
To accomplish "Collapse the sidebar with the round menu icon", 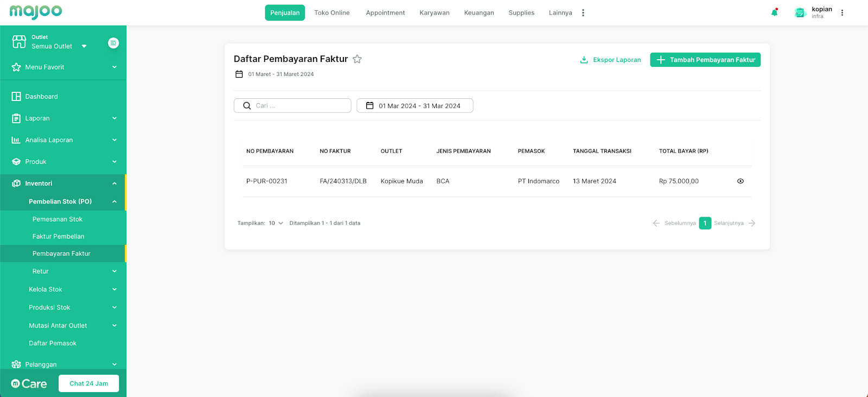I will (x=113, y=43).
